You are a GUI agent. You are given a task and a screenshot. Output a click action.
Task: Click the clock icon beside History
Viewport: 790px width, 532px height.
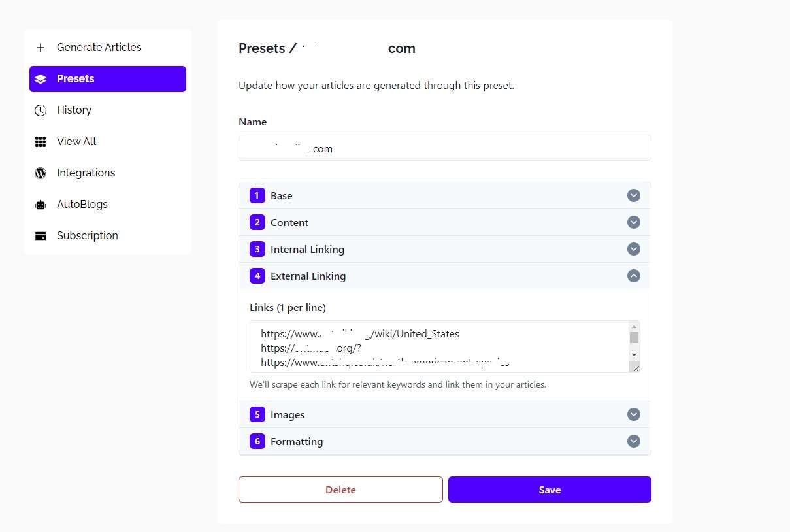tap(41, 110)
